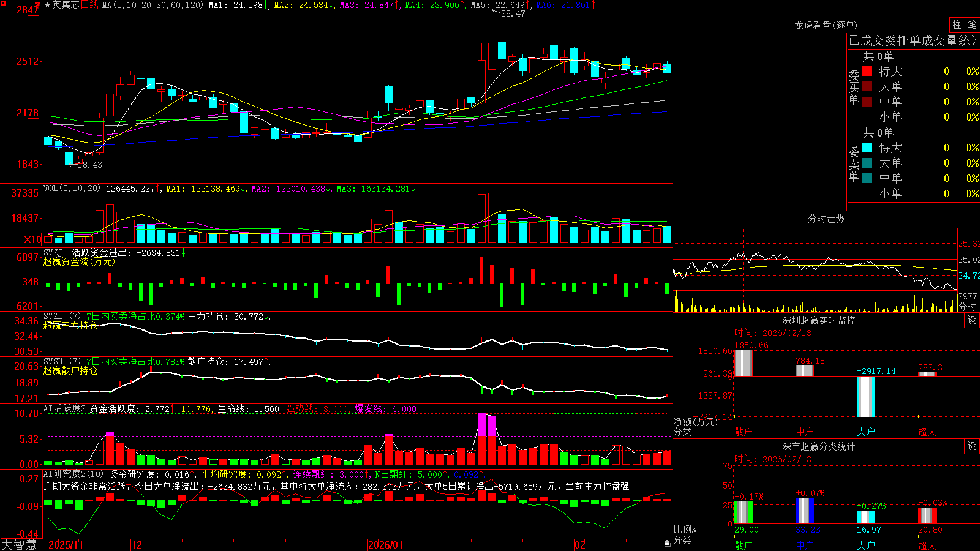Click the cyan 特大 sell order swatch

coord(867,148)
